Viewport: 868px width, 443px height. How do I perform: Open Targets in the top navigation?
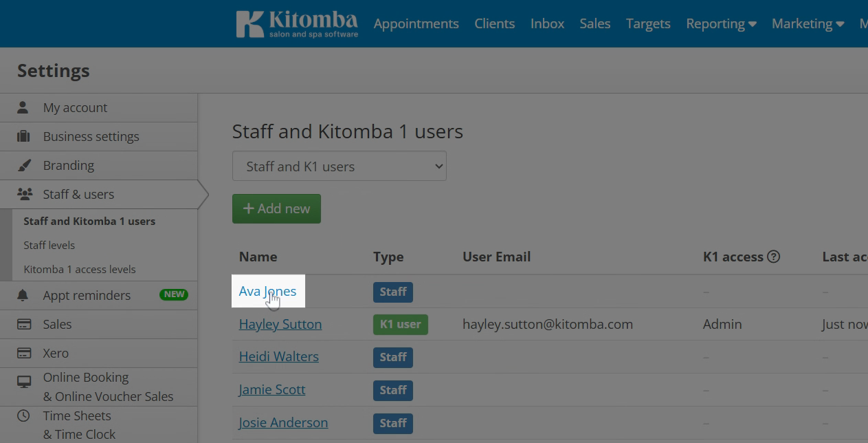(x=648, y=23)
